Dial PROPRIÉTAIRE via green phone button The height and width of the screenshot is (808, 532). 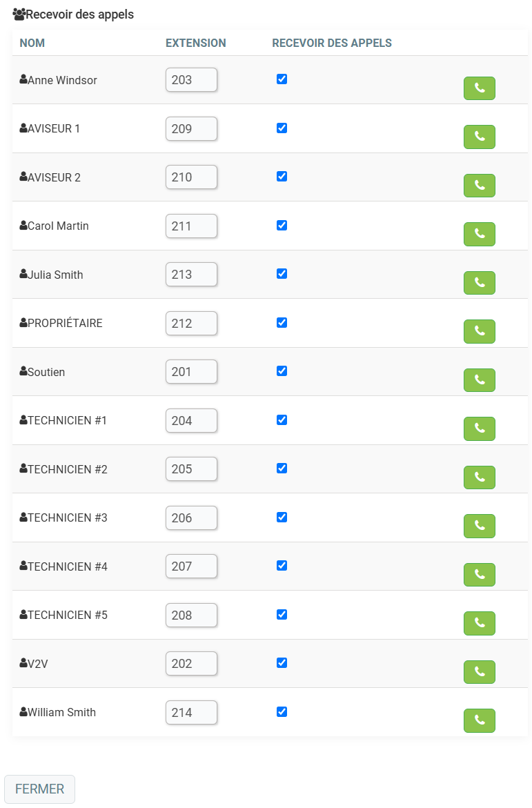tap(479, 331)
